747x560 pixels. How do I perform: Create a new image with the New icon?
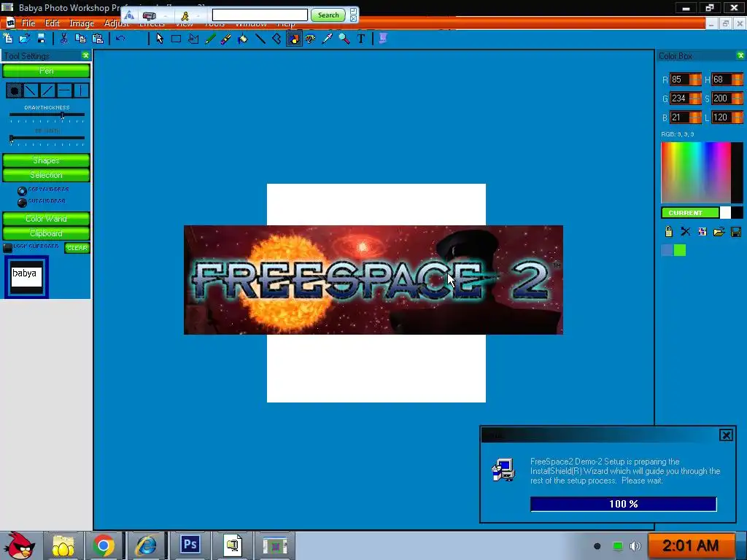pos(8,39)
